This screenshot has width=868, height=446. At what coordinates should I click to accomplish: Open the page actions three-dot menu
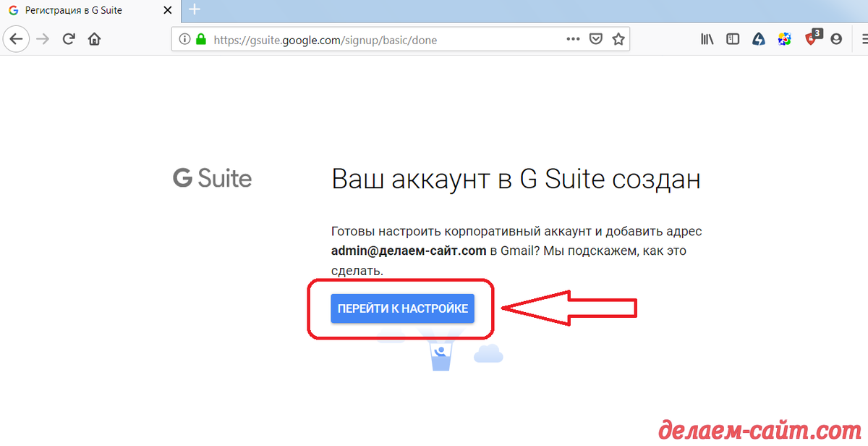click(x=573, y=39)
